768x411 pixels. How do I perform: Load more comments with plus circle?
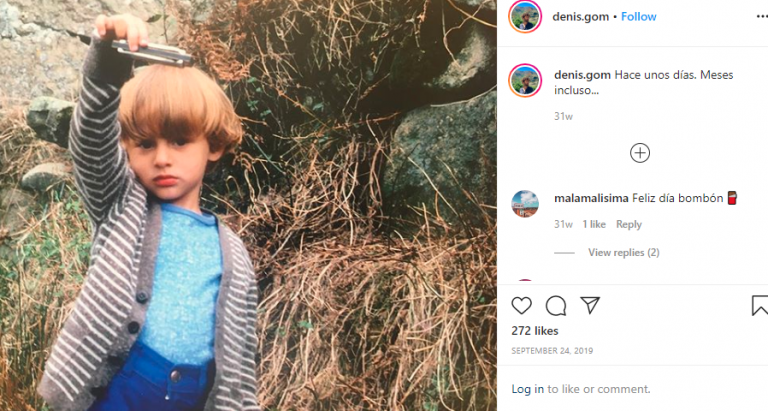coord(640,153)
